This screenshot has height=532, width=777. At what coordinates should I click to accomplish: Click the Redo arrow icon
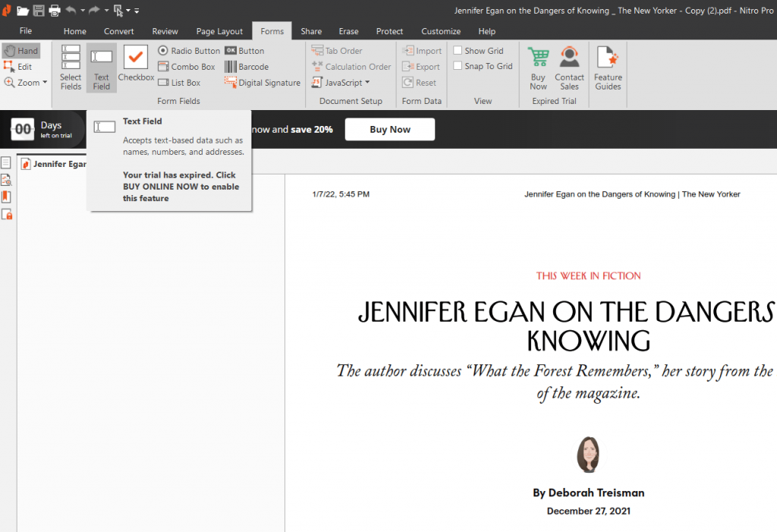point(94,10)
